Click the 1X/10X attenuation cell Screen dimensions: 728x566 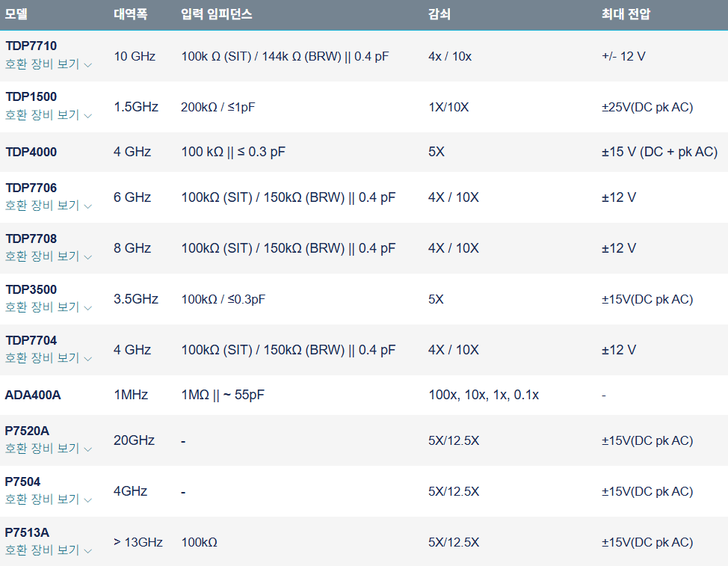(448, 107)
